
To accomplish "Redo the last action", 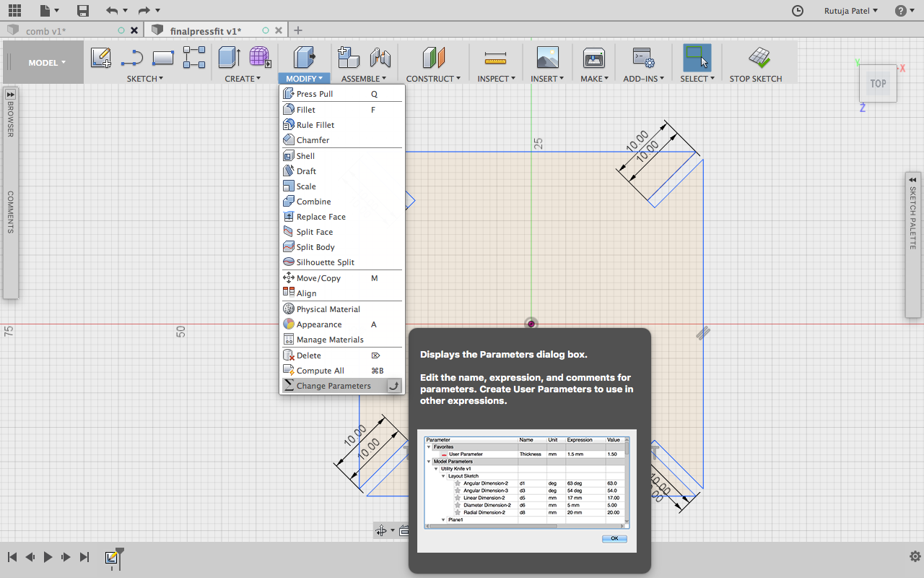I will [x=144, y=11].
